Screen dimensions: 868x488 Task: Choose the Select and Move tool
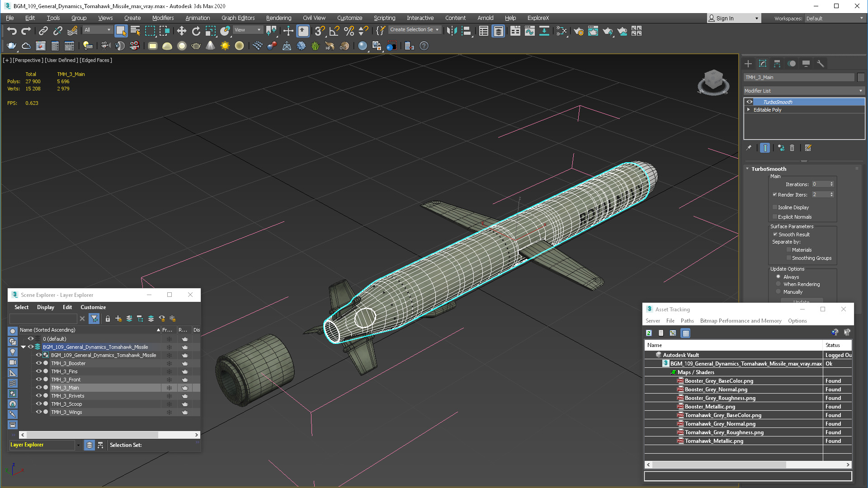click(x=181, y=31)
